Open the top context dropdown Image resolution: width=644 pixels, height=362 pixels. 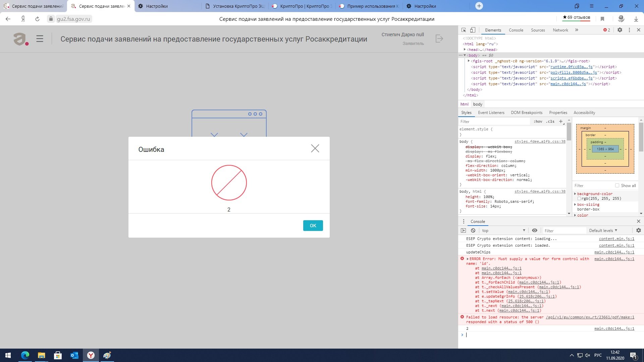pos(503,231)
